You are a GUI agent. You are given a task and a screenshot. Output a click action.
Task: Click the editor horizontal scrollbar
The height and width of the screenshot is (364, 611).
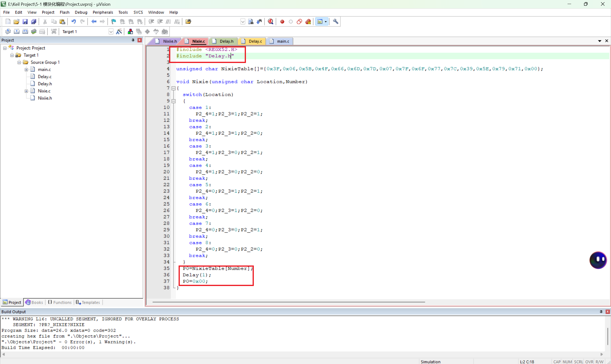(x=288, y=302)
